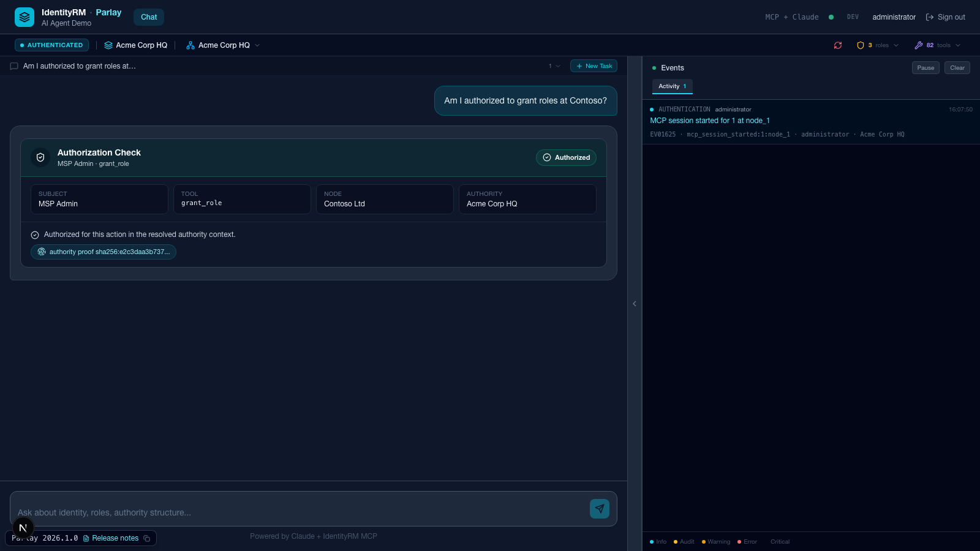
Task: Toggle the Info event level filter
Action: click(658, 542)
